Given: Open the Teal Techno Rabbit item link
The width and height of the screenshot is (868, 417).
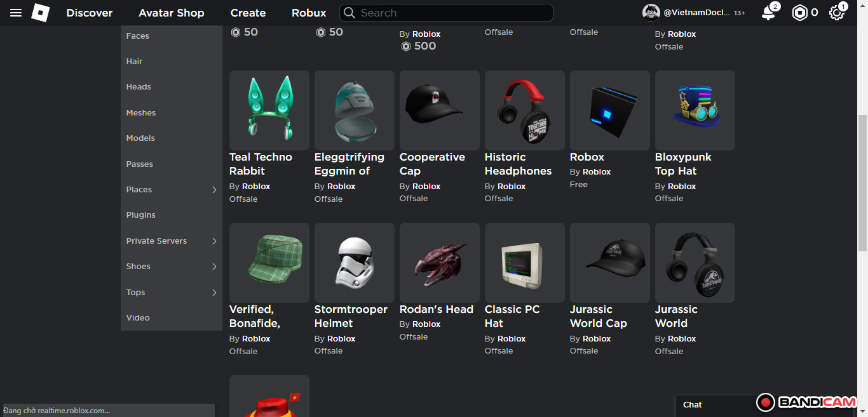Looking at the screenshot, I should coord(261,164).
